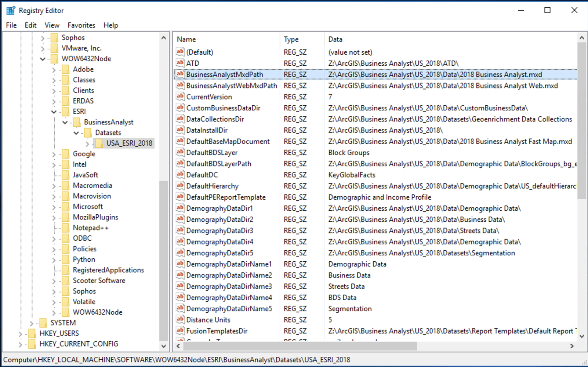Click the folder icon for Microsoft key
This screenshot has height=367, width=588.
pyautogui.click(x=66, y=207)
